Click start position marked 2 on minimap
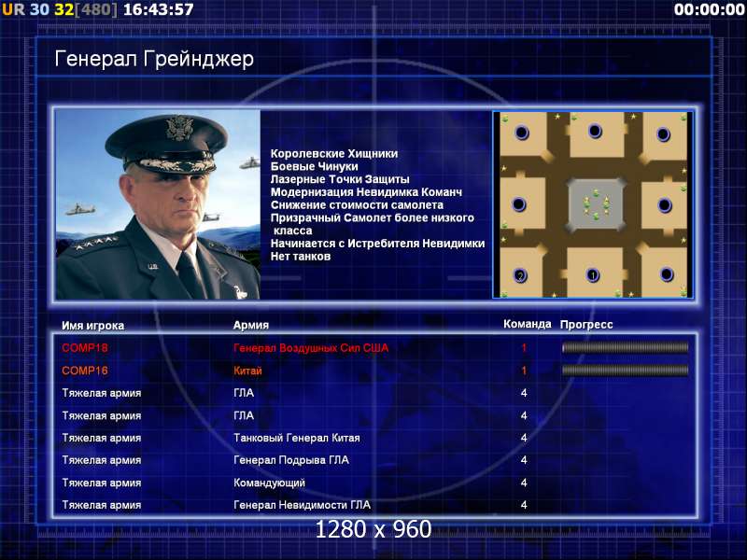 pyautogui.click(x=520, y=275)
